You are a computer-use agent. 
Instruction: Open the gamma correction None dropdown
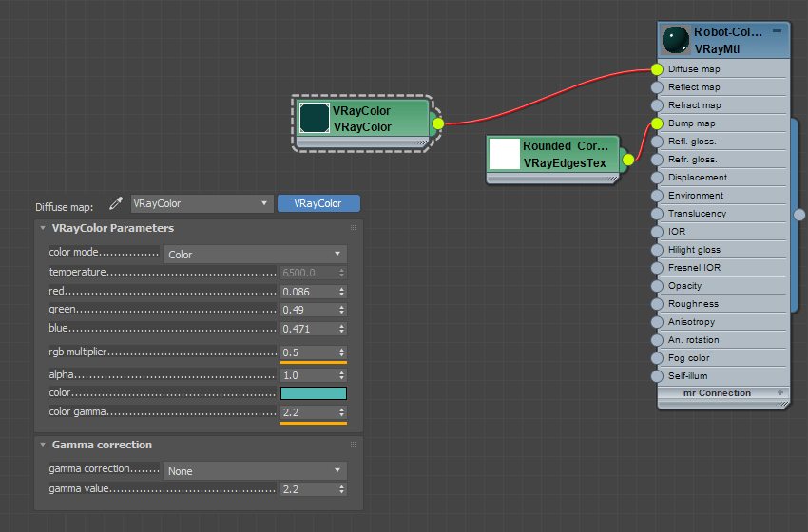(255, 470)
